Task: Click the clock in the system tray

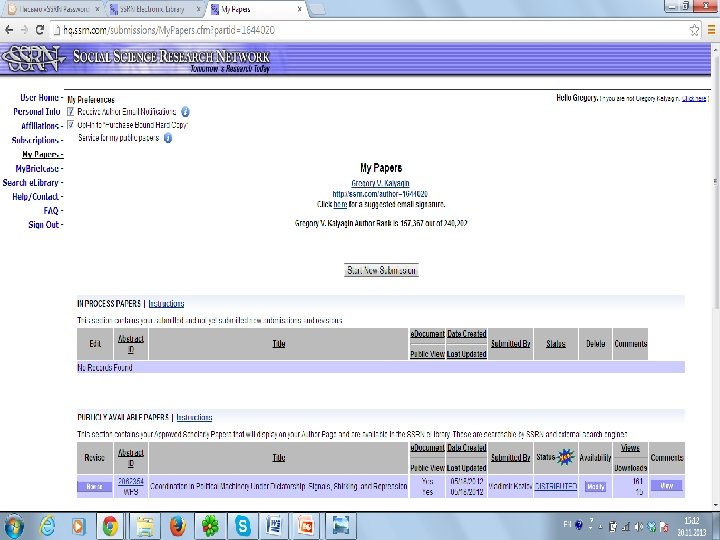Action: [691, 527]
